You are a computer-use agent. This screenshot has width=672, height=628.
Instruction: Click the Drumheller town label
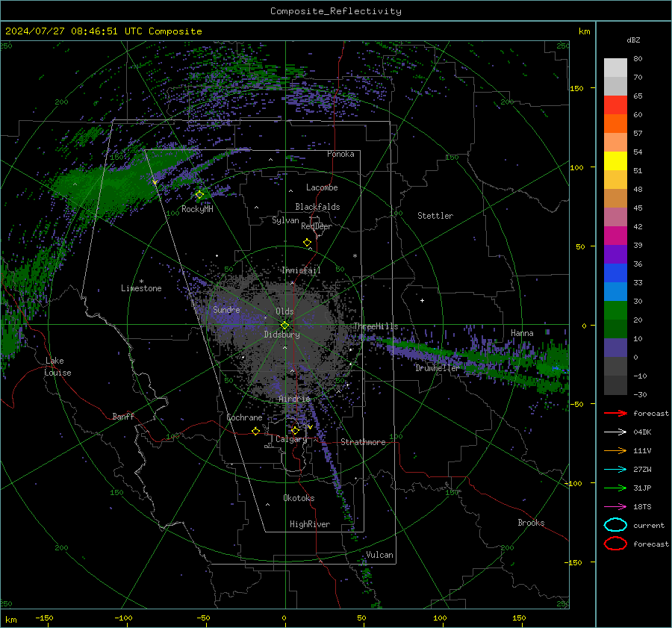click(438, 368)
